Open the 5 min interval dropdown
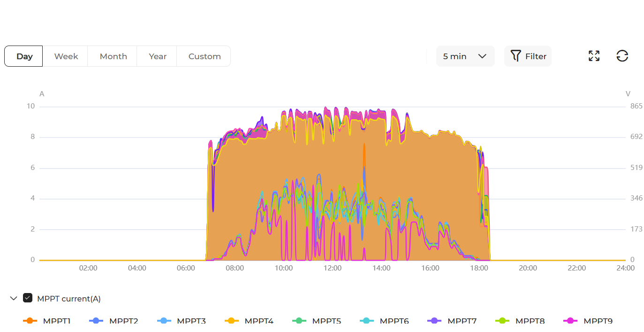Image resolution: width=644 pixels, height=332 pixels. (x=465, y=56)
